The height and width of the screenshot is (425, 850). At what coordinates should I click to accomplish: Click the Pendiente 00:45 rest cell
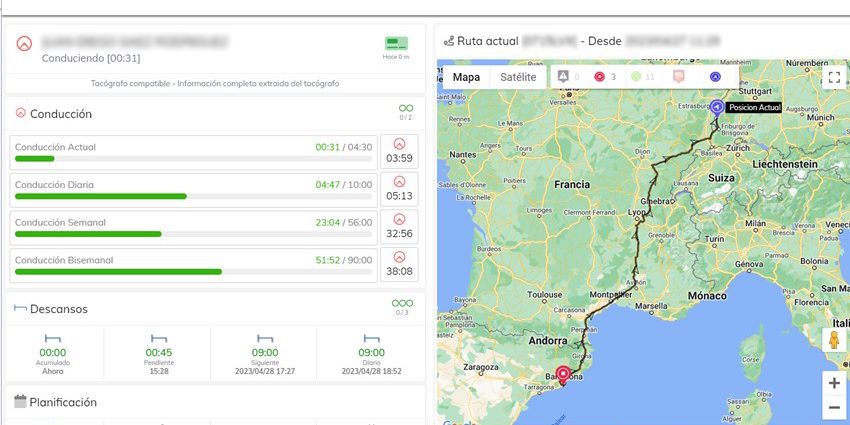click(159, 354)
